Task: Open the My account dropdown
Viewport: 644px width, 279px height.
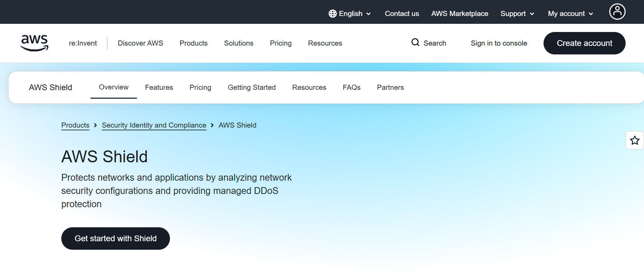Action: pos(570,14)
